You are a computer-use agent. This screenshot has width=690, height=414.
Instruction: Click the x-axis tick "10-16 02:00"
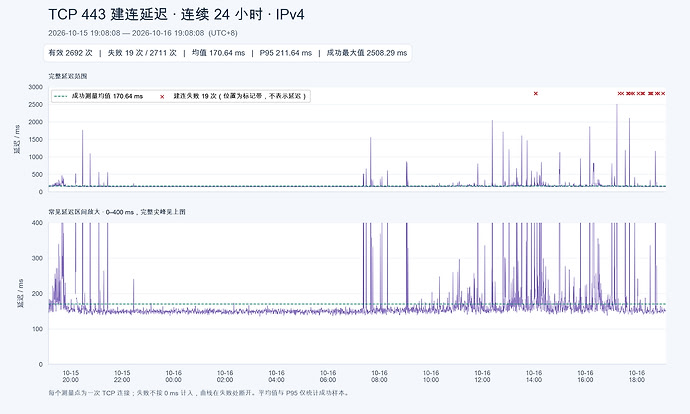225,376
